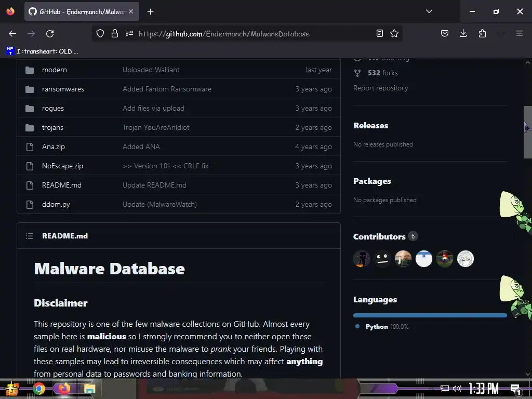Bookmark this page with the star icon
The image size is (532, 399).
pos(394,33)
